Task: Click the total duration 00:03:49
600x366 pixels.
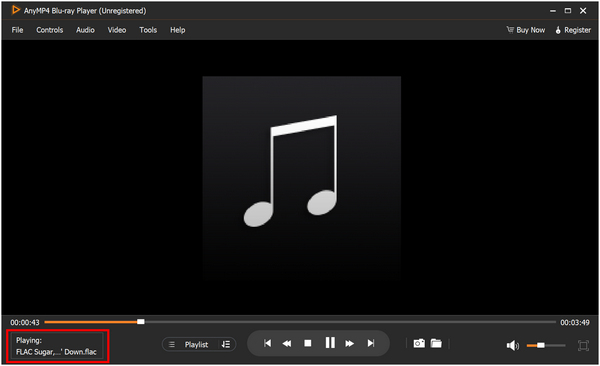Action: tap(575, 322)
